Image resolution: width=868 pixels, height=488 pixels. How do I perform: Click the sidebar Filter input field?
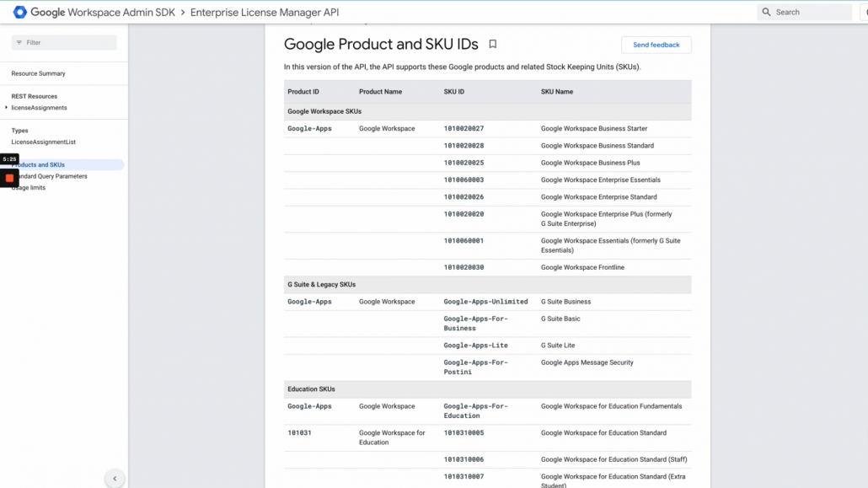[64, 43]
